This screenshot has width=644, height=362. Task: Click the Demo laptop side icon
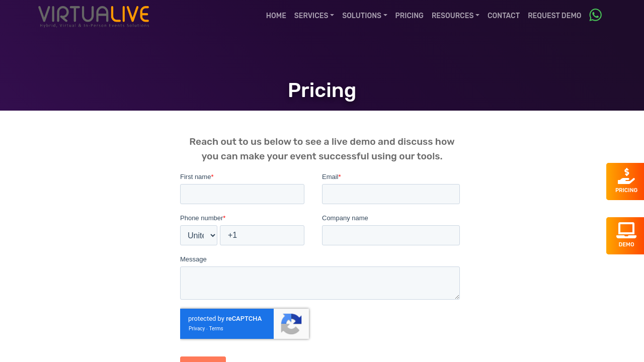pyautogui.click(x=626, y=231)
